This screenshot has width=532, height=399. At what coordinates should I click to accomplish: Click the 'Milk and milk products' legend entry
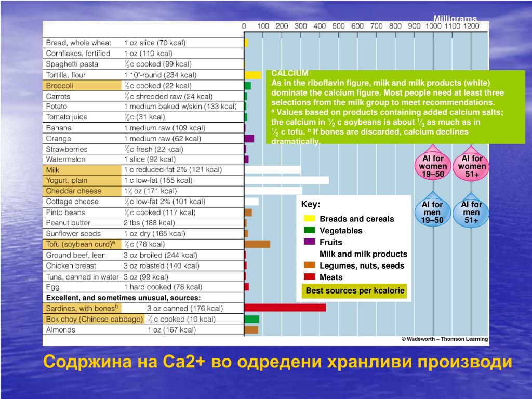pyautogui.click(x=363, y=254)
